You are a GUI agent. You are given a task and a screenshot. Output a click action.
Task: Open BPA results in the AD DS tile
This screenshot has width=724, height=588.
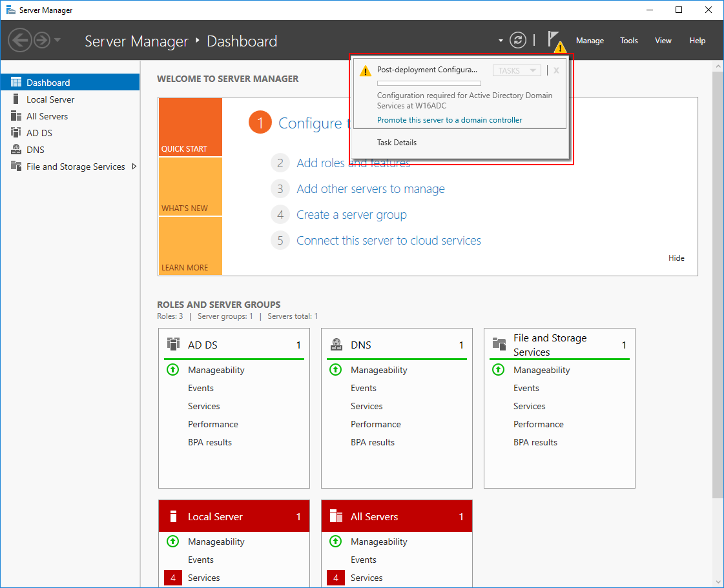click(210, 442)
